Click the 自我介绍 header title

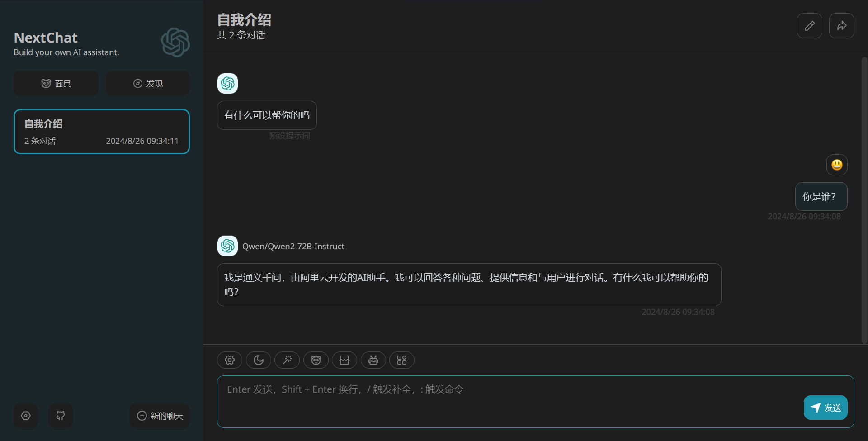(x=244, y=20)
